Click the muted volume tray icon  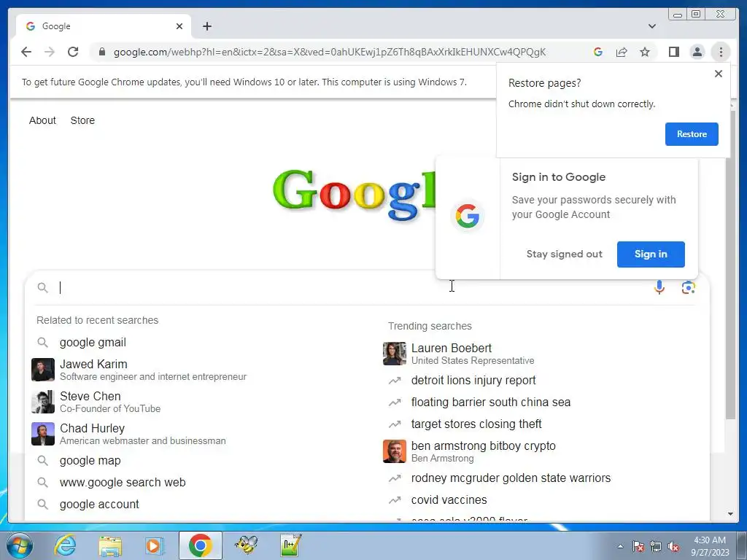tap(673, 546)
